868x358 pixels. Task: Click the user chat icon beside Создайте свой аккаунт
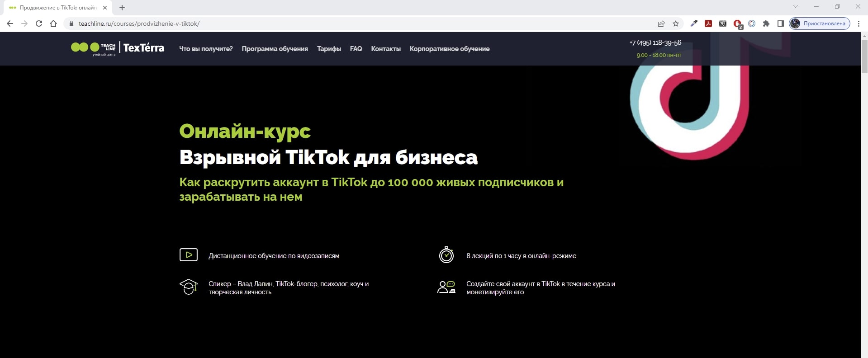[446, 287]
